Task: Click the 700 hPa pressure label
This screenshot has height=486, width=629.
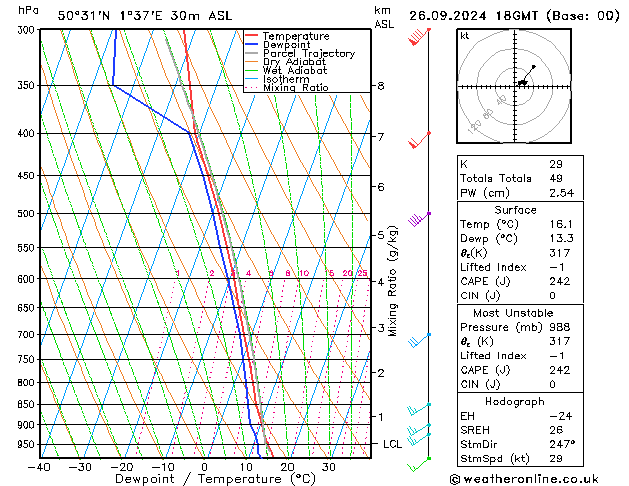Action: pyautogui.click(x=28, y=334)
